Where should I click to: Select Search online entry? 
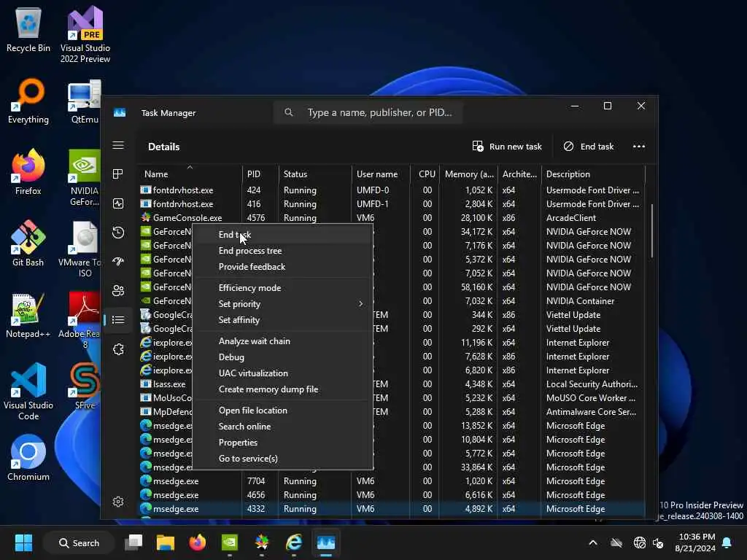(282, 427)
